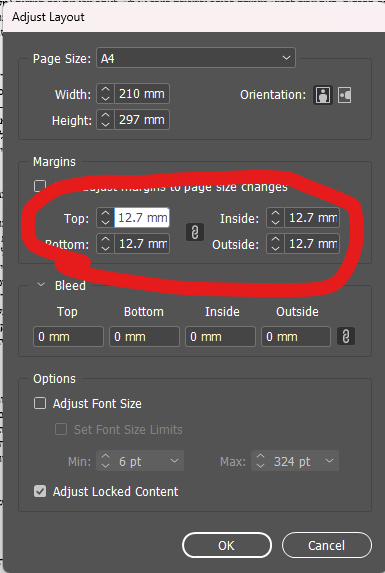The height and width of the screenshot is (573, 385).
Task: Click the Inside margin value field
Action: [312, 218]
